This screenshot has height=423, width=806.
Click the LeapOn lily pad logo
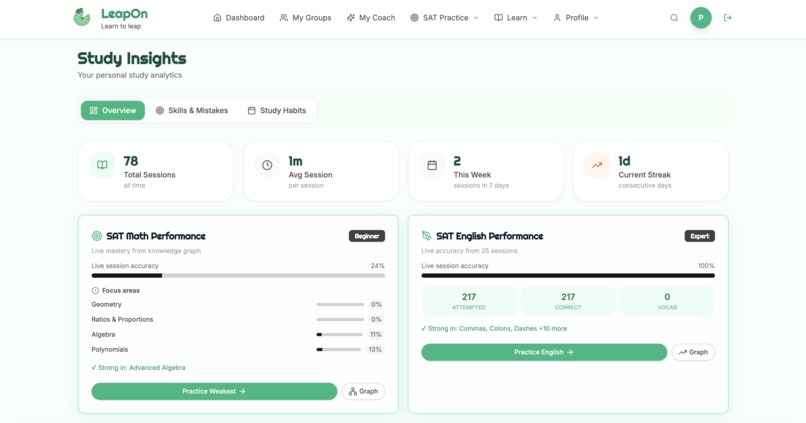82,17
